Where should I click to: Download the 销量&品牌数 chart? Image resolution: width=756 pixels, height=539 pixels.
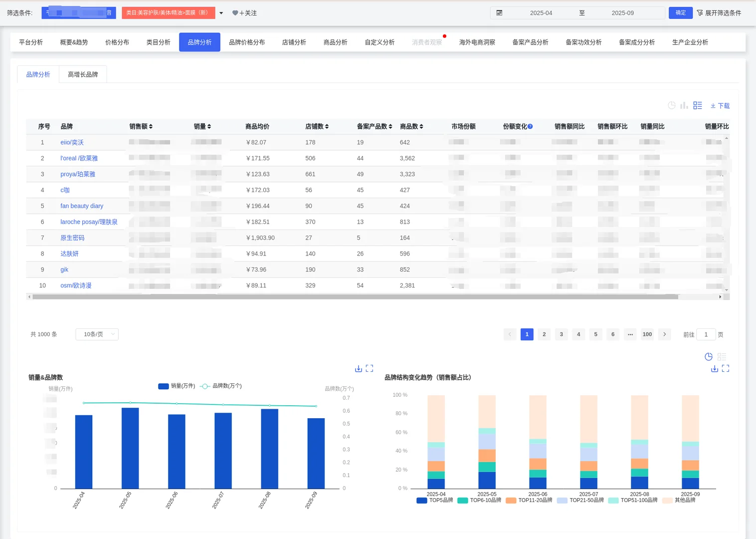[x=358, y=369]
